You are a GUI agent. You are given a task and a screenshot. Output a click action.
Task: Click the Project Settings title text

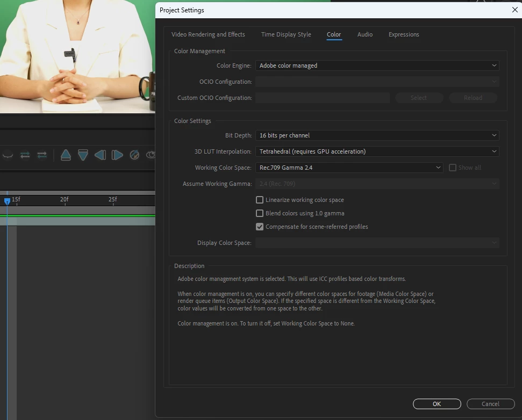pyautogui.click(x=182, y=10)
